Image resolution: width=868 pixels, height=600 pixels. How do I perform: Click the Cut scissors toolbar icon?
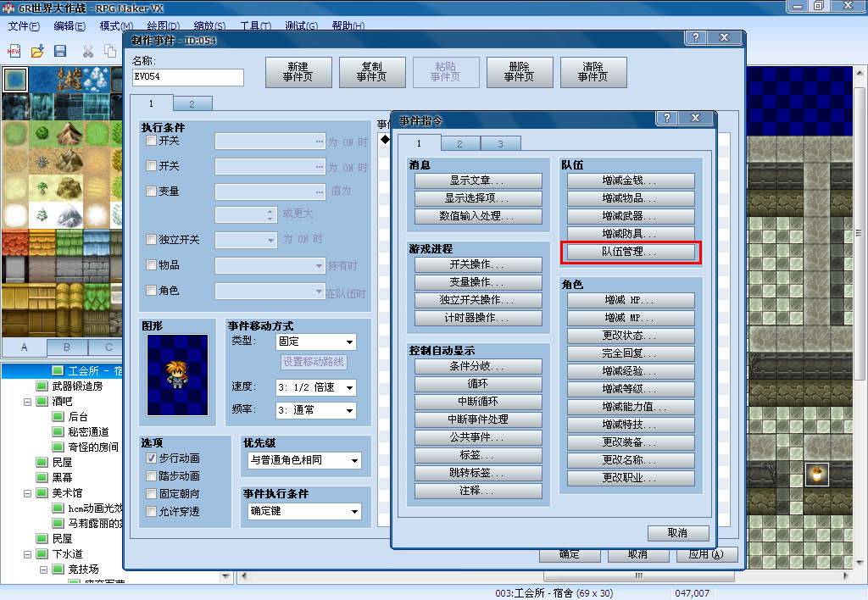coord(88,51)
